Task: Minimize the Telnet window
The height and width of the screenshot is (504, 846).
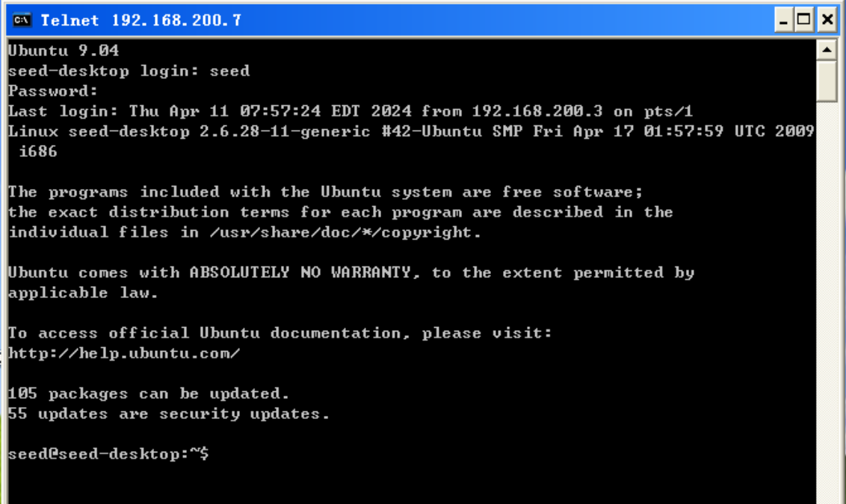Action: 783,19
